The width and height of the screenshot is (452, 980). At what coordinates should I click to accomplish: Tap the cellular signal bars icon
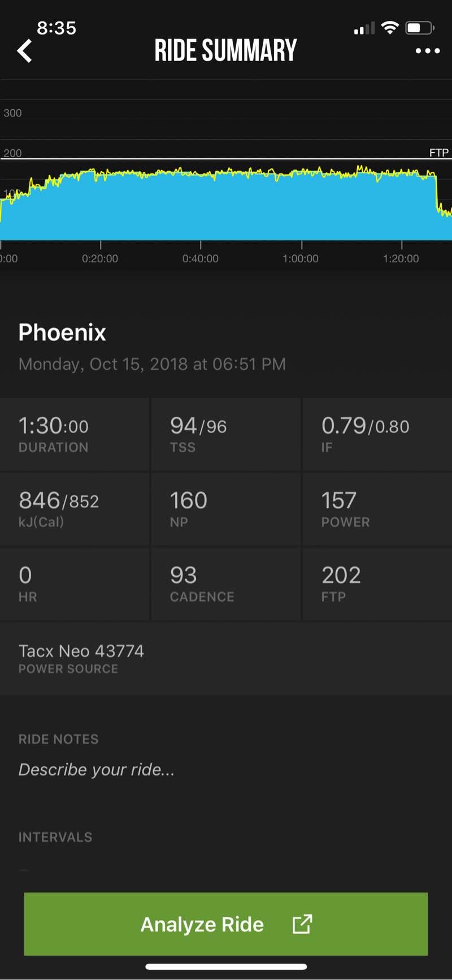tap(364, 28)
